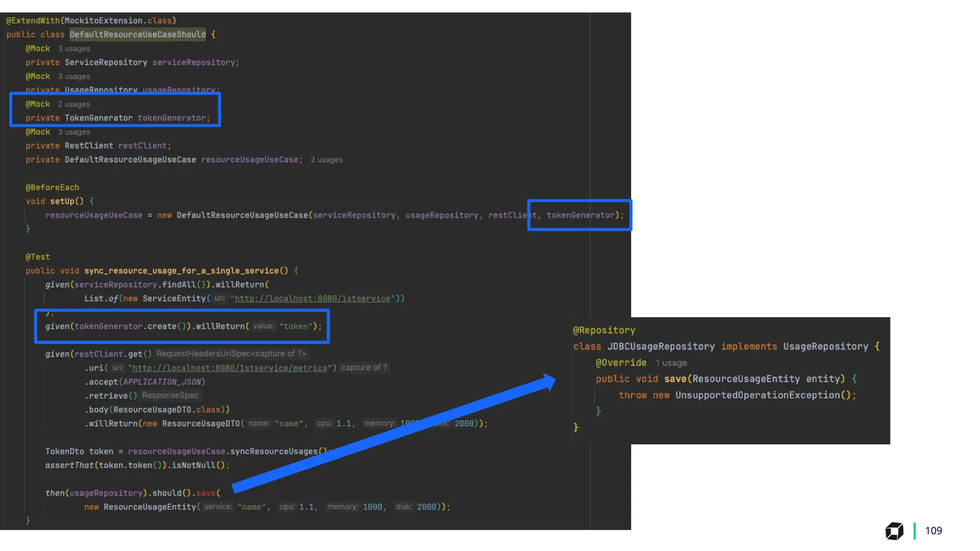The height and width of the screenshot is (551, 980).
Task: Open the 1stservice/metrics URL link
Action: click(229, 368)
